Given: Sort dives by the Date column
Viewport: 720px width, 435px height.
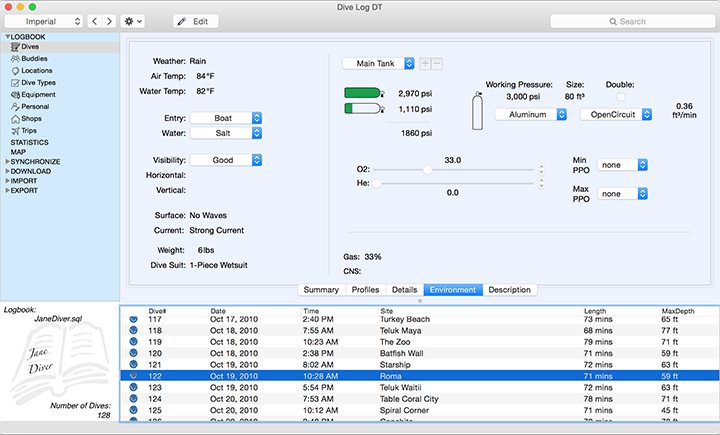Looking at the screenshot, I should [254, 311].
